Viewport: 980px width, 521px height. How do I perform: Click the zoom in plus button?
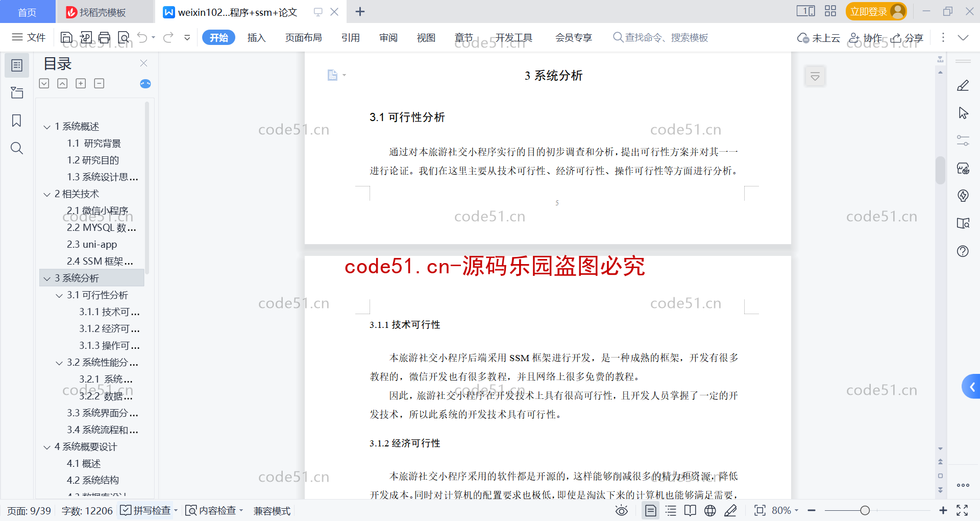[x=943, y=510]
